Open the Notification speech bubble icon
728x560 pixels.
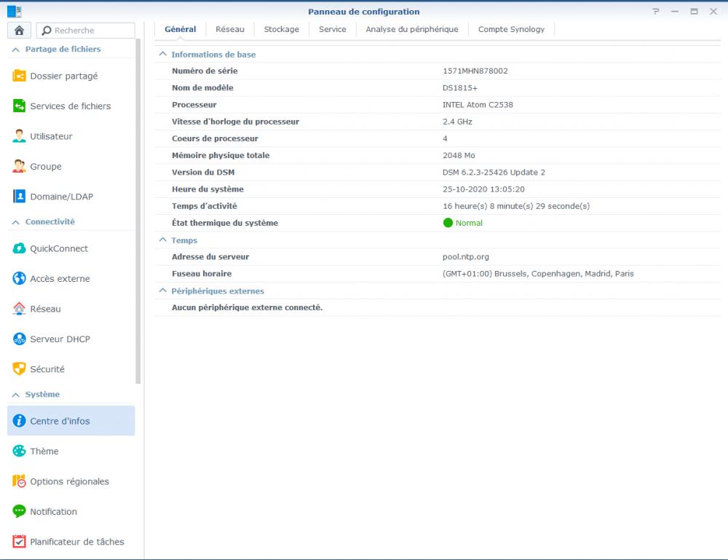point(20,512)
